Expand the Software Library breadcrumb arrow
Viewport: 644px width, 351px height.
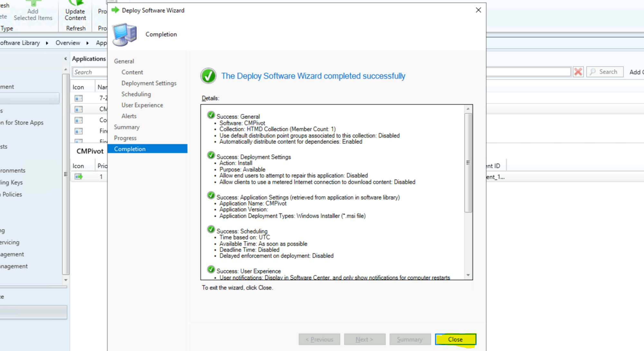click(x=47, y=43)
